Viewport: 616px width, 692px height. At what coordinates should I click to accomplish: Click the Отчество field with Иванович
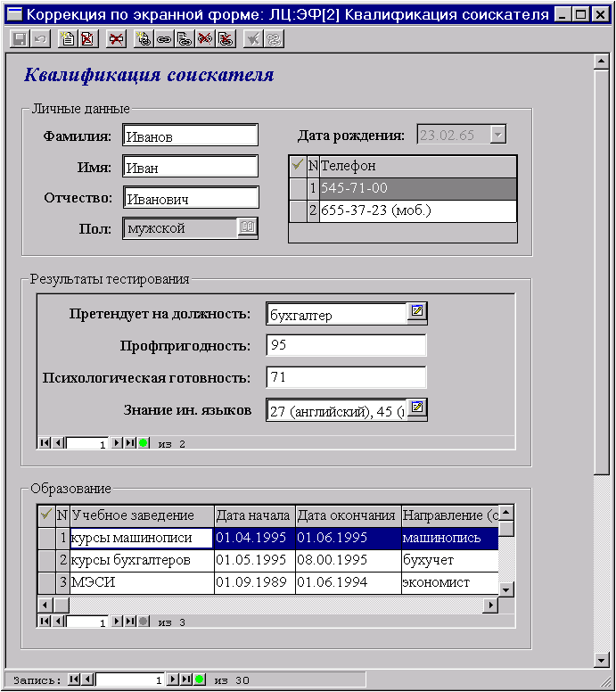pyautogui.click(x=191, y=198)
